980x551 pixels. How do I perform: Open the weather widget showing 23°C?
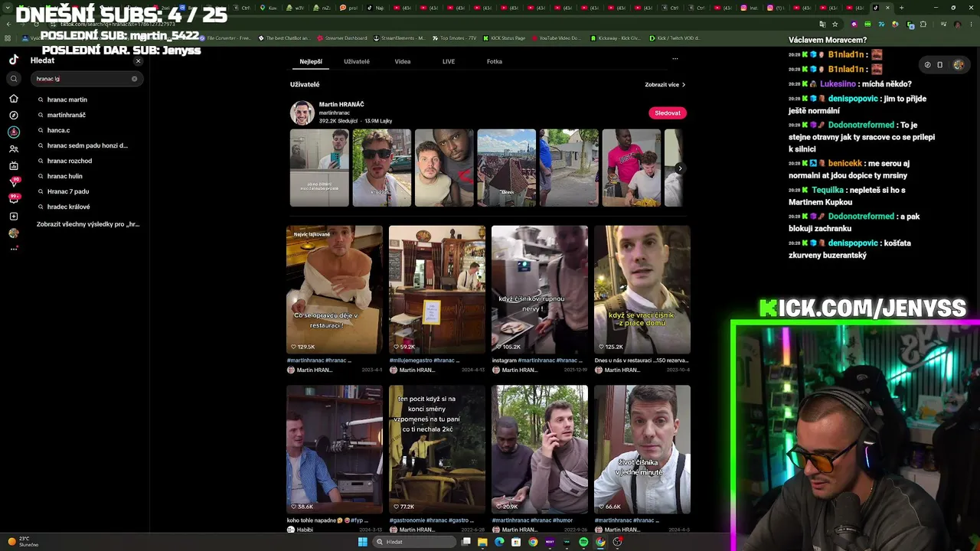[x=23, y=542]
